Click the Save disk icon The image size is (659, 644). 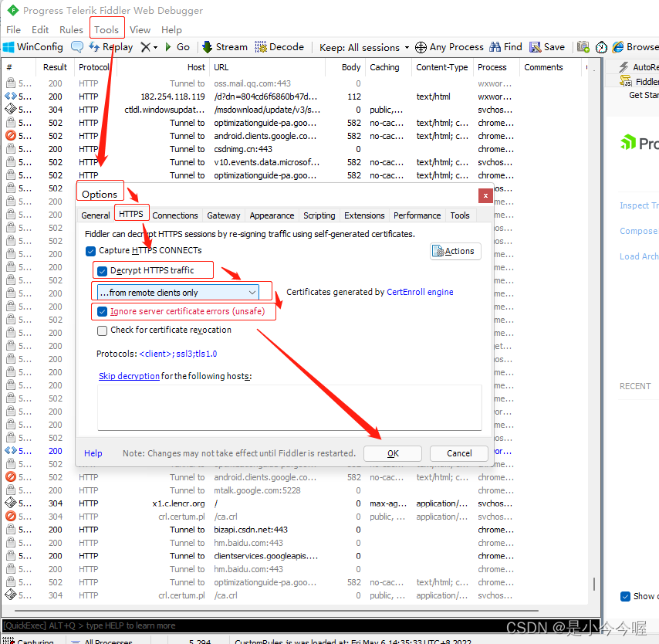[x=535, y=47]
